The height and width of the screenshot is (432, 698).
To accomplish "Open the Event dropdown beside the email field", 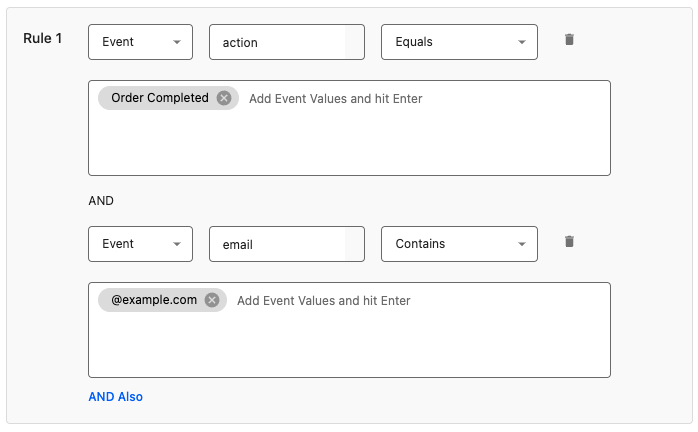I will click(x=140, y=244).
